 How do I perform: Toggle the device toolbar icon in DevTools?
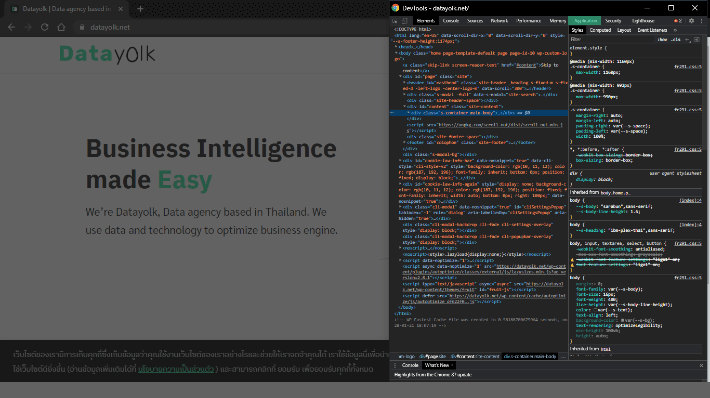405,21
